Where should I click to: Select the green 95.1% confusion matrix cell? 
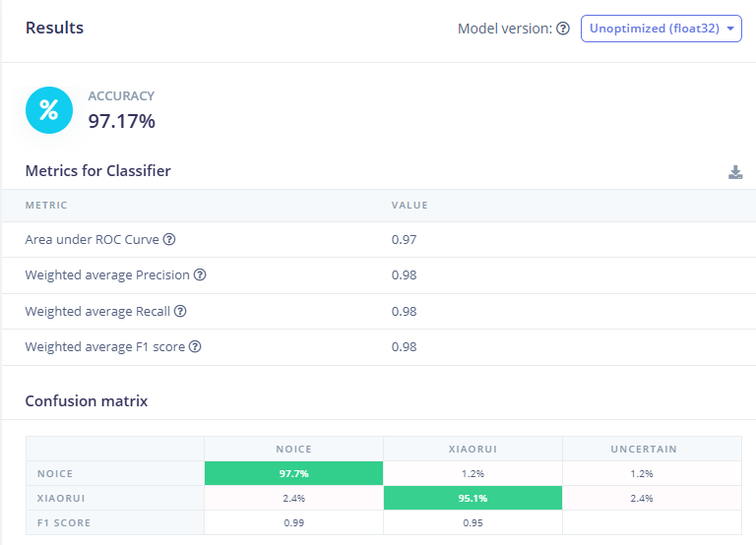[x=472, y=498]
